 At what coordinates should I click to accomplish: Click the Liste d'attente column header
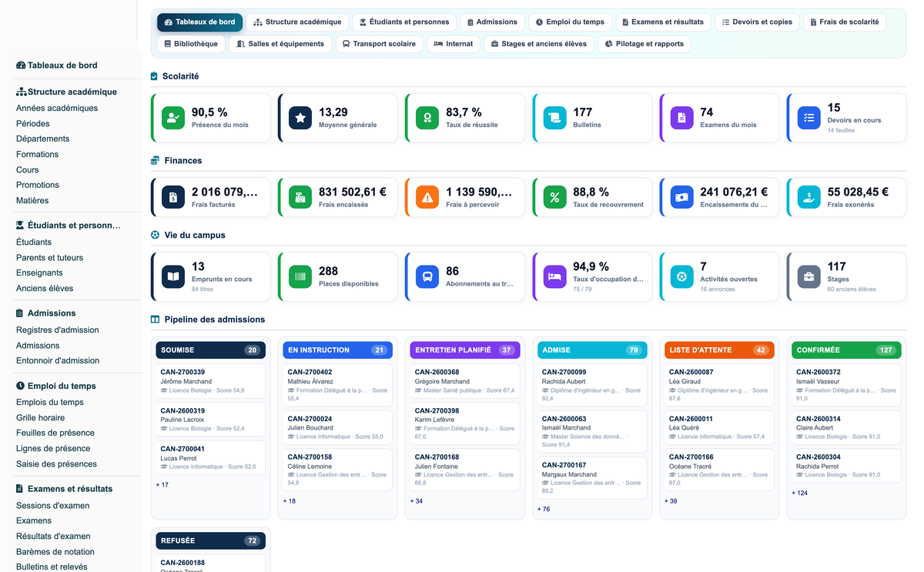(719, 350)
